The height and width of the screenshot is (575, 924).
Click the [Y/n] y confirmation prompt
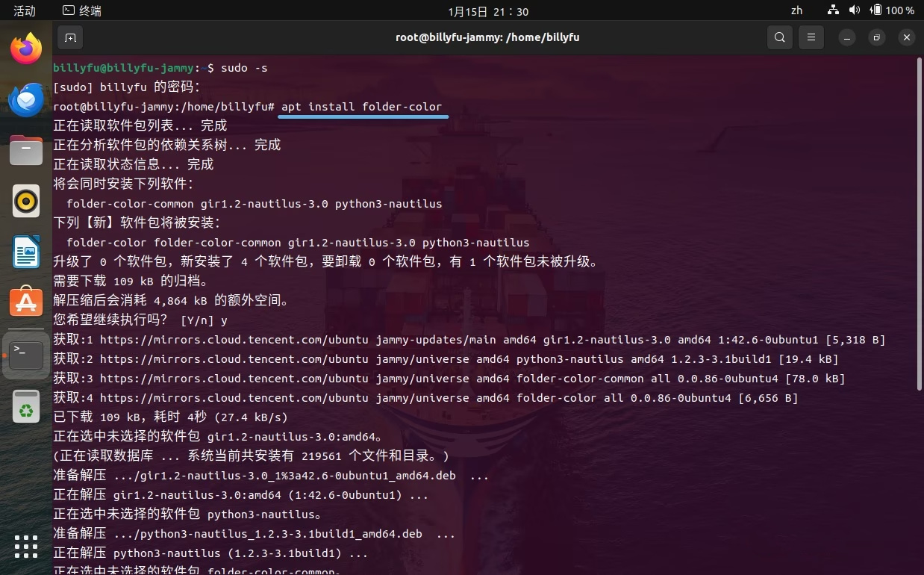coord(140,320)
